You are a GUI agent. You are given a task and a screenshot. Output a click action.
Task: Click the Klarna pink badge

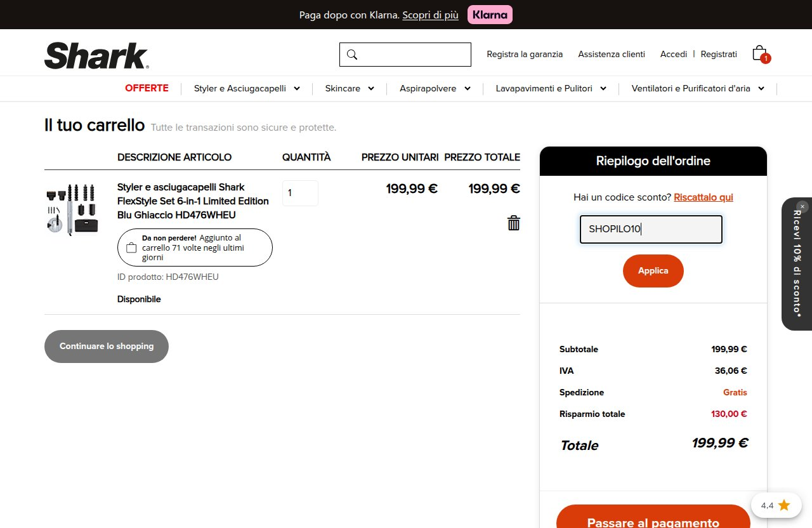pos(490,15)
